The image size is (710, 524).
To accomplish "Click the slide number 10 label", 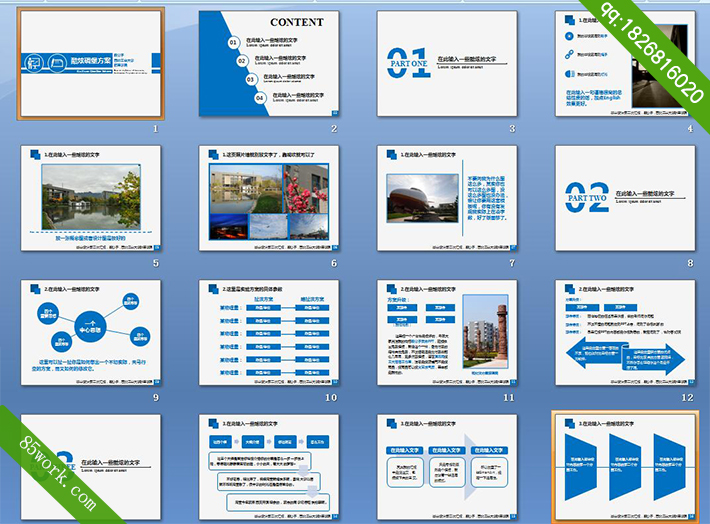I will pos(331,398).
